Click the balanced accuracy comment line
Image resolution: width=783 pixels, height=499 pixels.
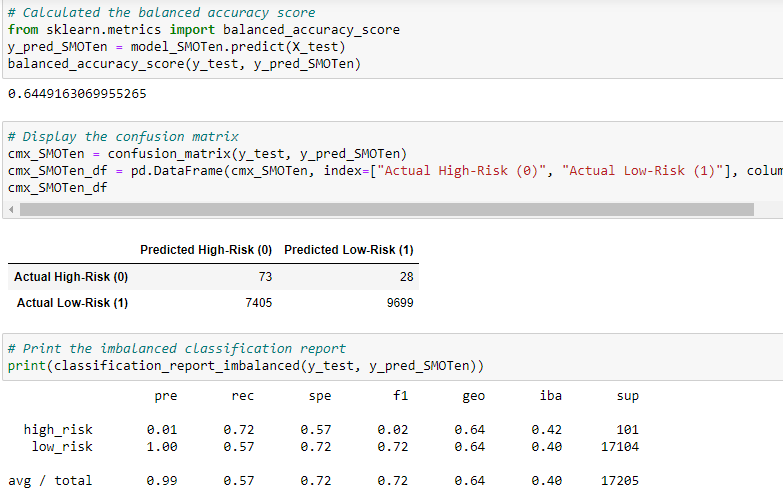(x=162, y=12)
